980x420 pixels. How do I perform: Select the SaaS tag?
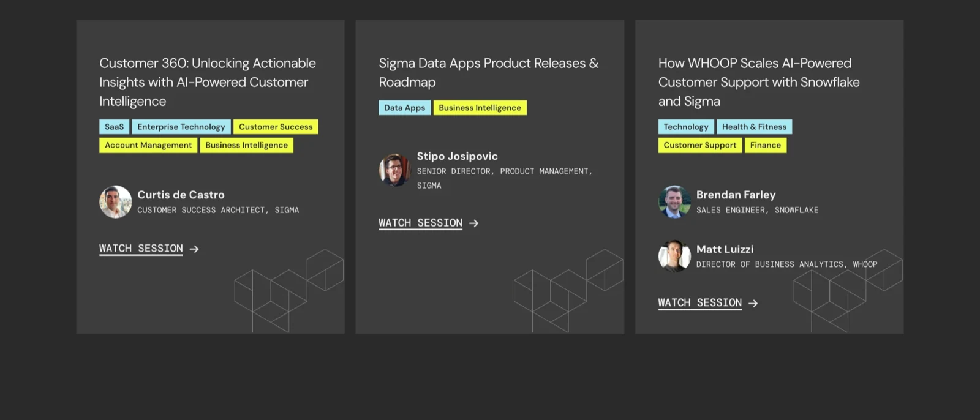click(114, 127)
